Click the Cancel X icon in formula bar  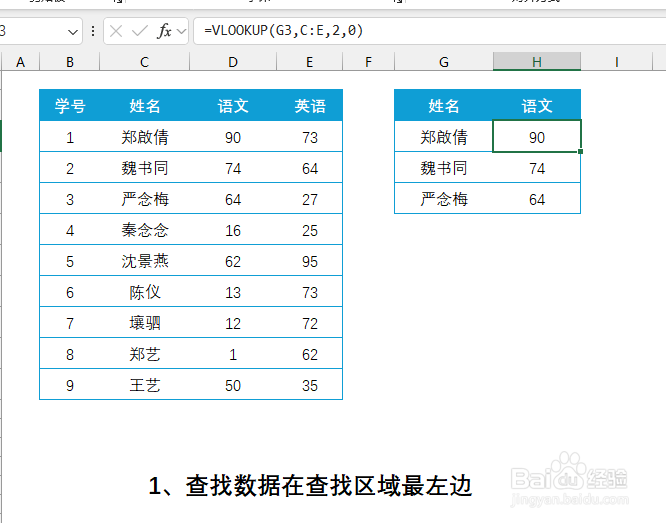pos(116,31)
